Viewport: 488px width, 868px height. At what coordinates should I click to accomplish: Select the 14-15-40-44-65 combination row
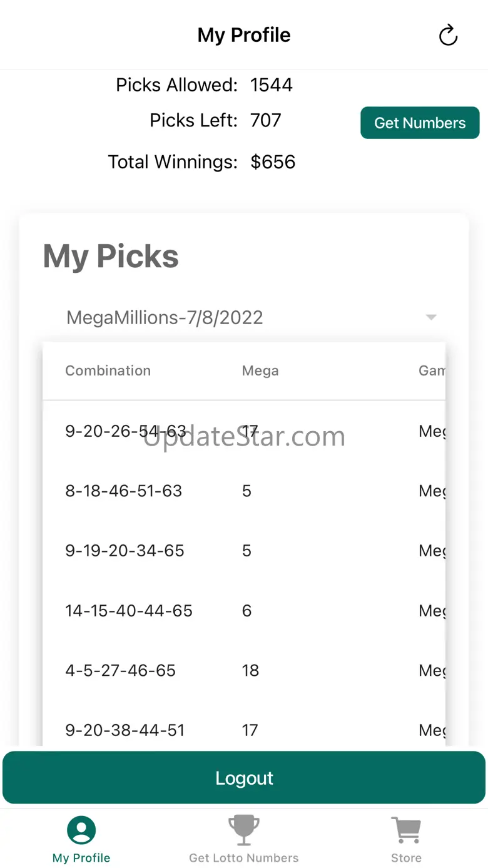pos(129,611)
